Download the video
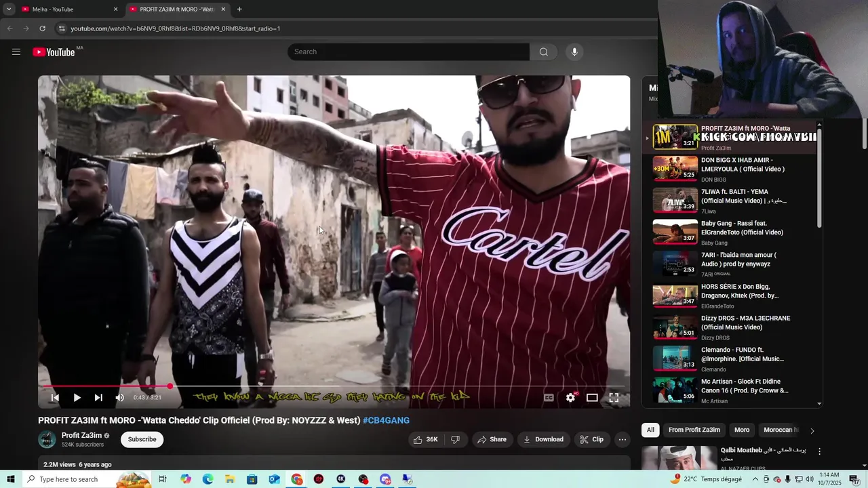The width and height of the screenshot is (868, 488). 544,439
